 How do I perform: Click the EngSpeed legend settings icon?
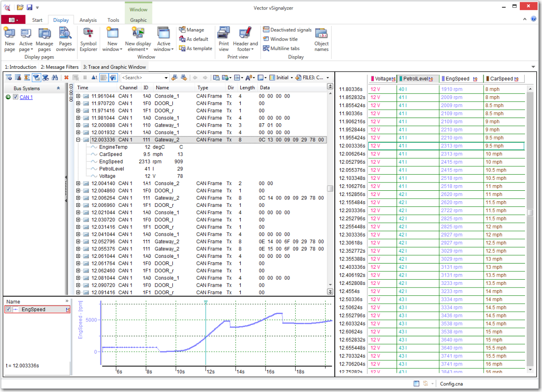(67, 309)
